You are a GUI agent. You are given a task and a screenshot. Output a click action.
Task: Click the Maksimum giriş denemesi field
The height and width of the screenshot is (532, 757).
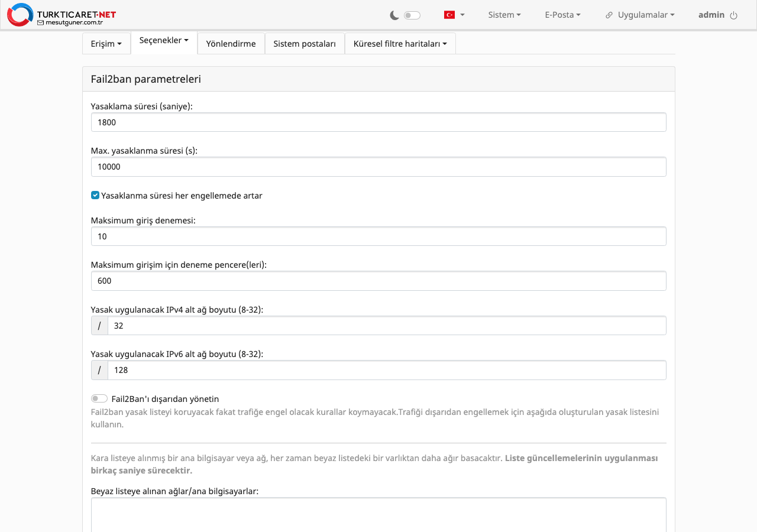[x=378, y=236]
